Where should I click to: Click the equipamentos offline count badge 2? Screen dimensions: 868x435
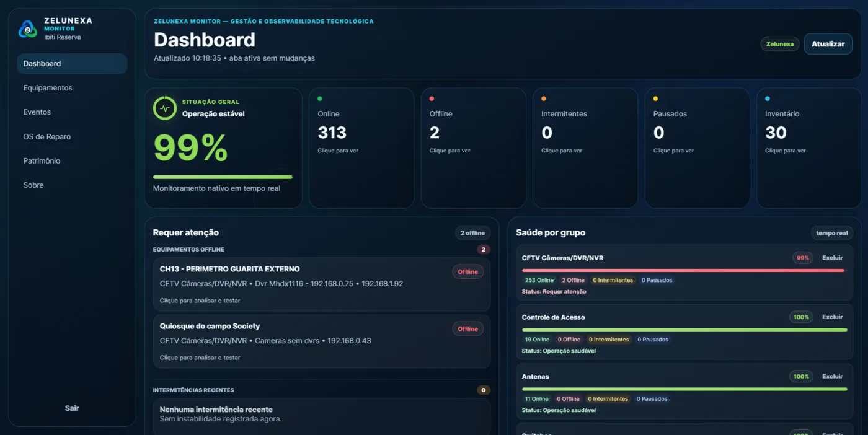coord(483,250)
